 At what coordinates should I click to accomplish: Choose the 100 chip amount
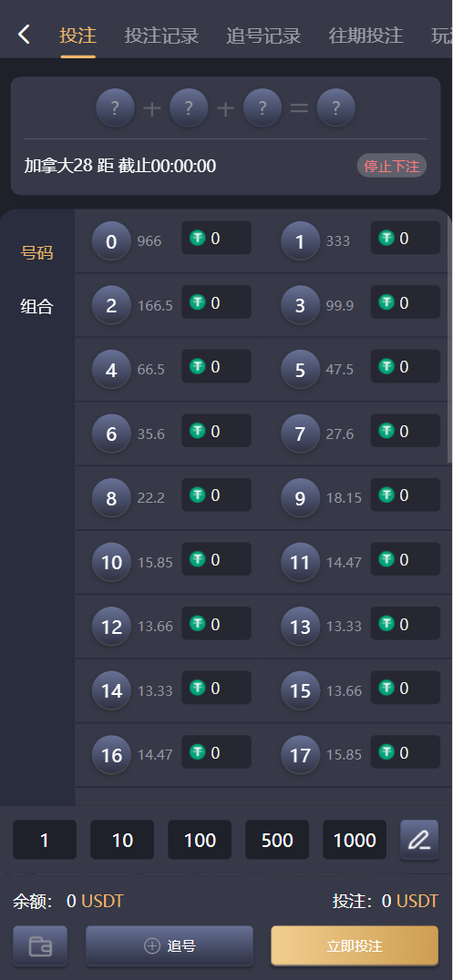[200, 840]
